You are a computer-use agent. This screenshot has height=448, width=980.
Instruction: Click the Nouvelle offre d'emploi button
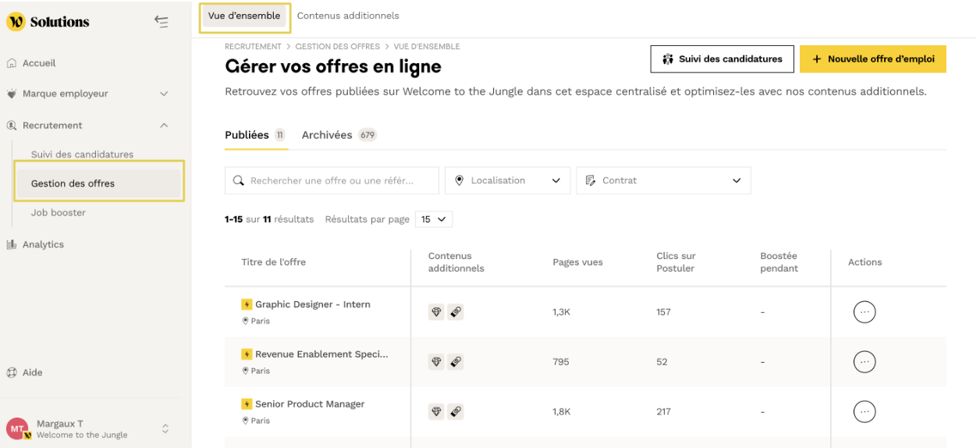coord(872,59)
